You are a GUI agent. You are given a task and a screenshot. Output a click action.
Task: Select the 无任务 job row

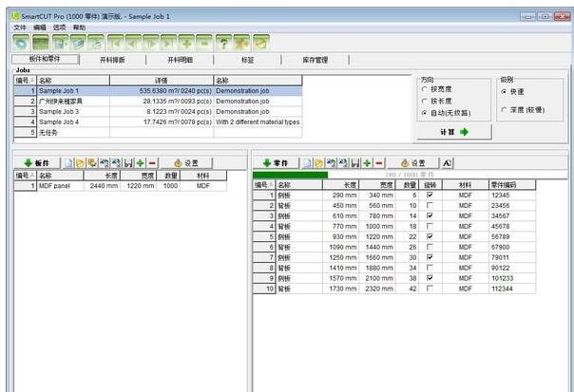click(158, 132)
